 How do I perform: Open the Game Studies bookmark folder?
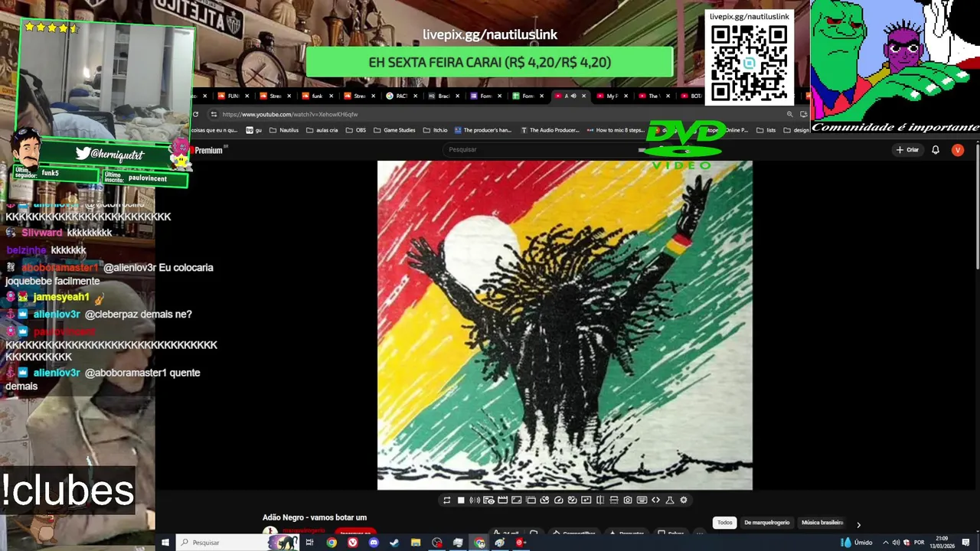click(x=394, y=130)
